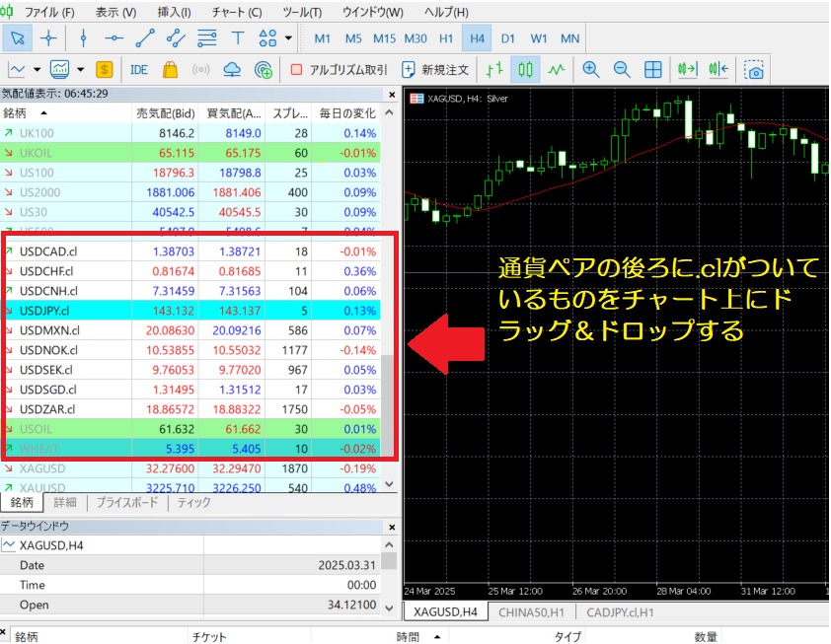Select the equidistant channel tool
The image size is (831, 644).
click(x=176, y=38)
